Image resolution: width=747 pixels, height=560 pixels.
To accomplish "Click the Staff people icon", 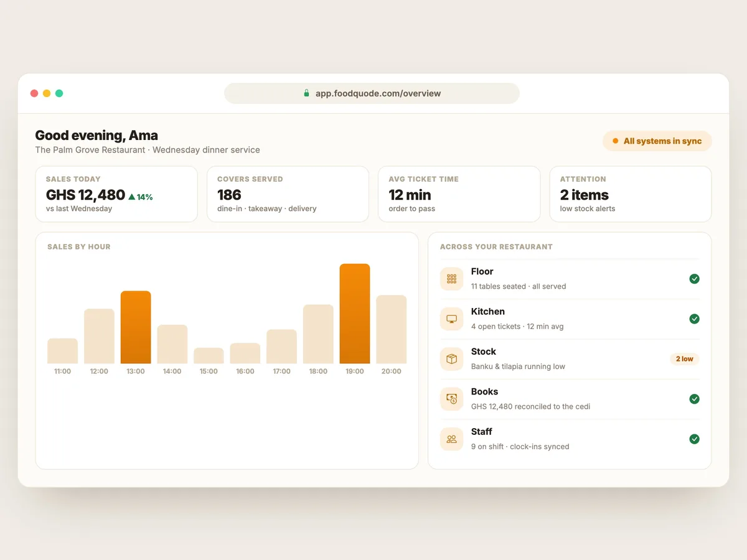I will (452, 439).
